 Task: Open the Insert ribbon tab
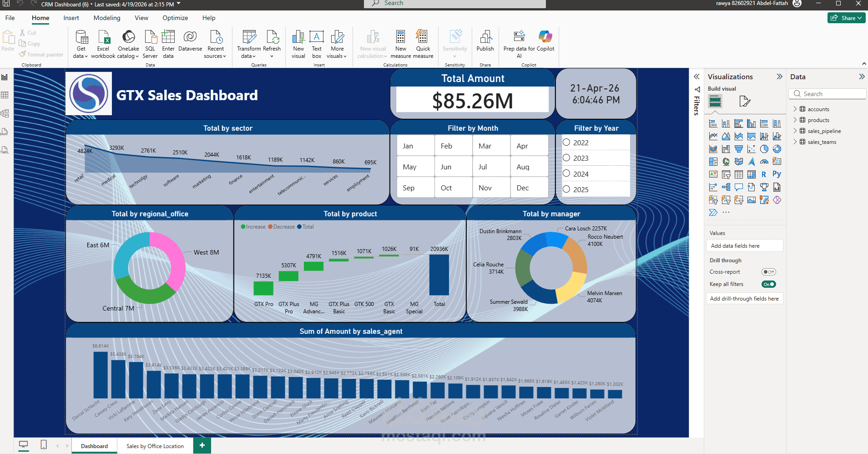(71, 18)
